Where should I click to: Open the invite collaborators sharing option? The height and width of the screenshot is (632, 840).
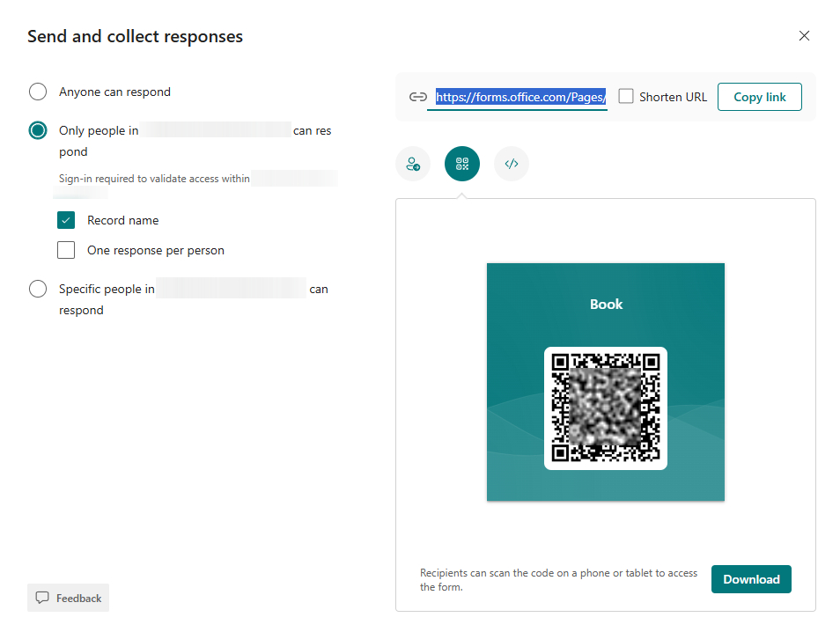pos(413,164)
